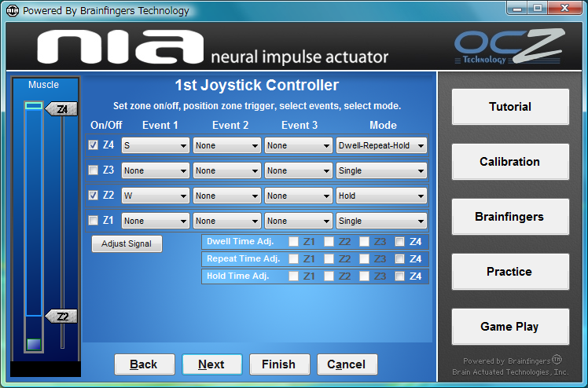Enable the Z3 zone On/Off checkbox
The image size is (588, 388).
(93, 170)
